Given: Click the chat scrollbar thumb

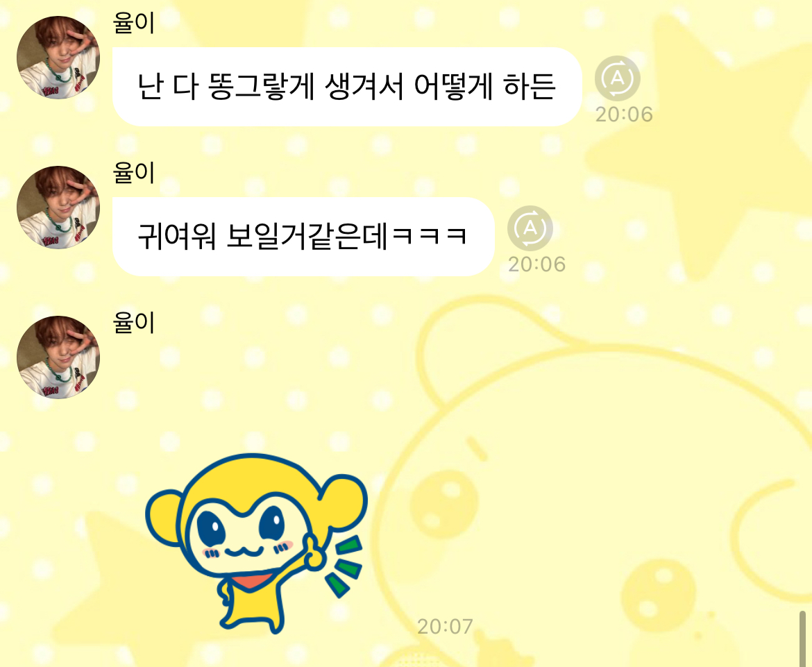Looking at the screenshot, I should (x=803, y=639).
